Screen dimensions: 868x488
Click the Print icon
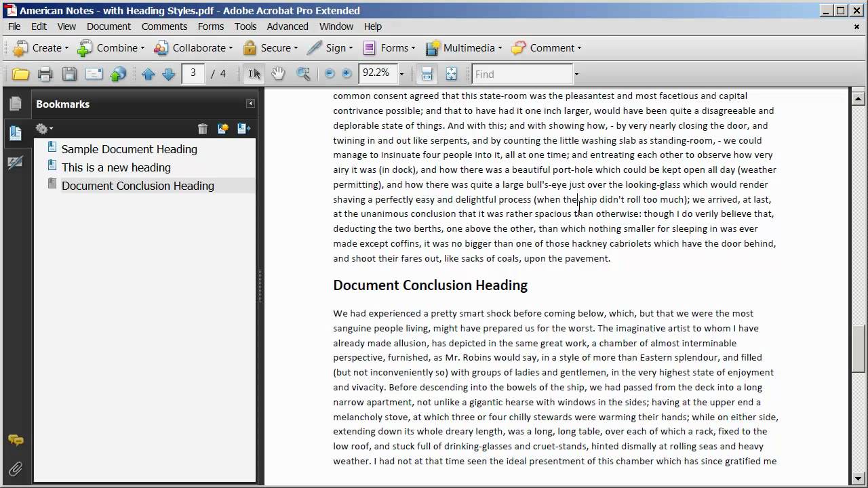45,74
